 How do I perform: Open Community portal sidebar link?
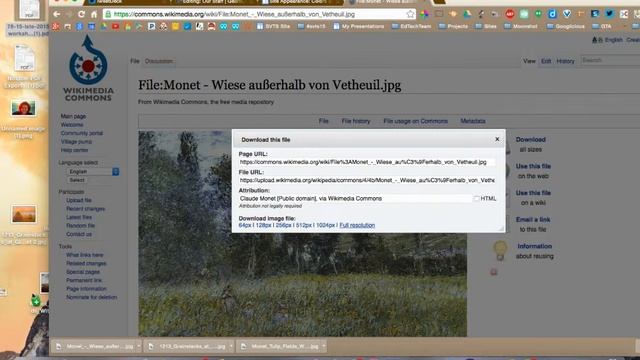(x=82, y=133)
